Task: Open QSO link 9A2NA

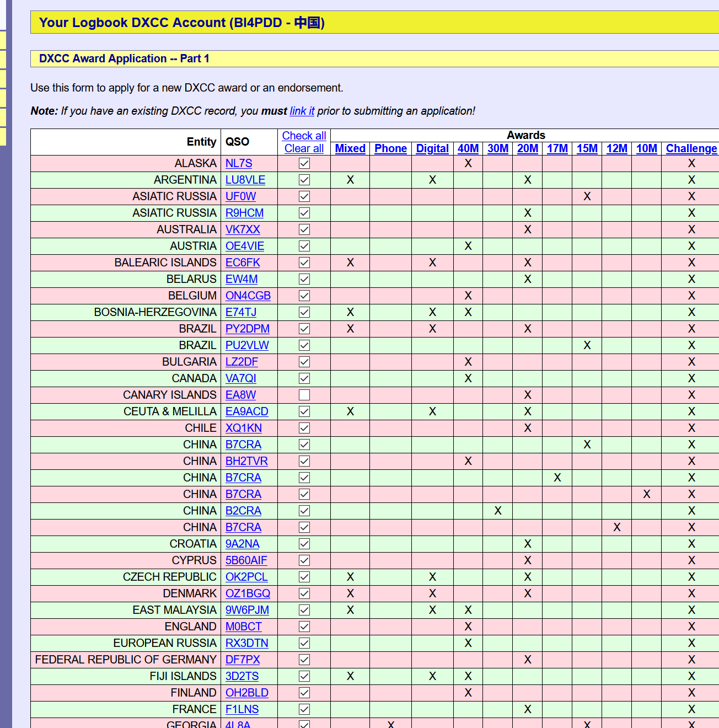Action: [243, 544]
